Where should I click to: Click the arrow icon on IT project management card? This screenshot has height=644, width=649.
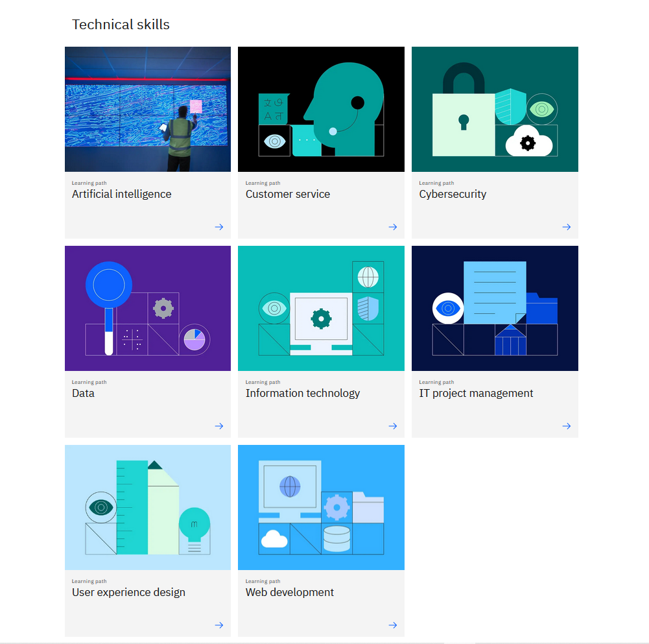[566, 426]
